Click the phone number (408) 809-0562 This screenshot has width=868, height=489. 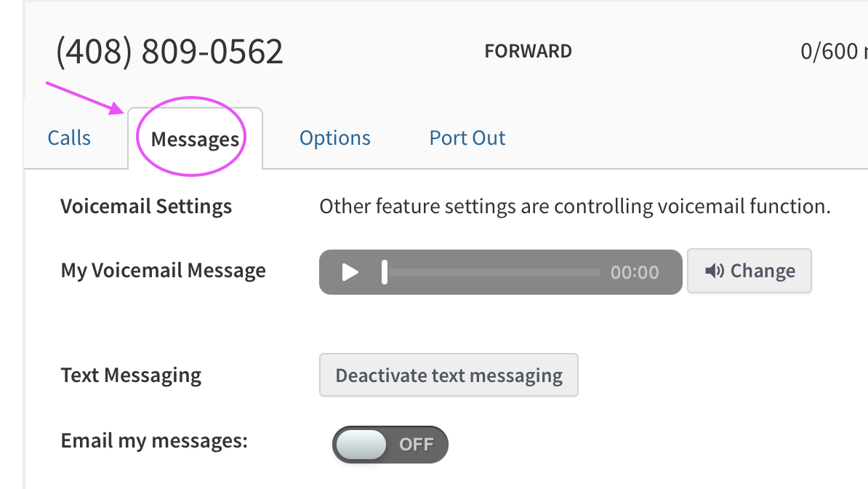(x=169, y=52)
